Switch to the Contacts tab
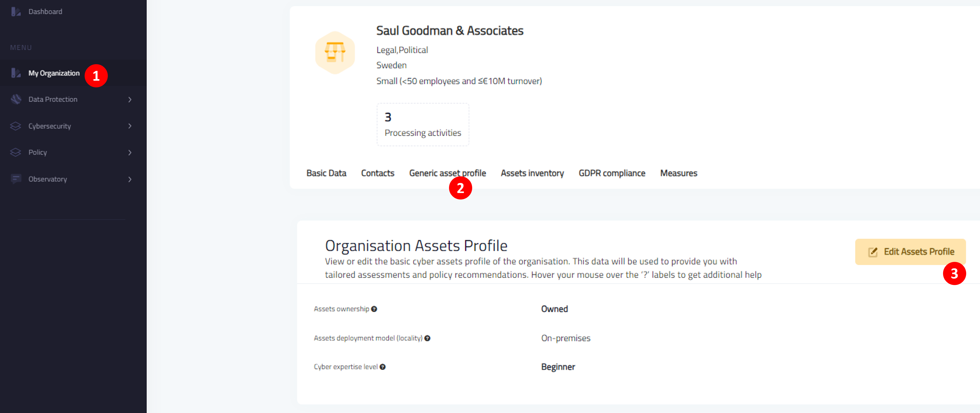The width and height of the screenshot is (980, 413). coord(377,173)
